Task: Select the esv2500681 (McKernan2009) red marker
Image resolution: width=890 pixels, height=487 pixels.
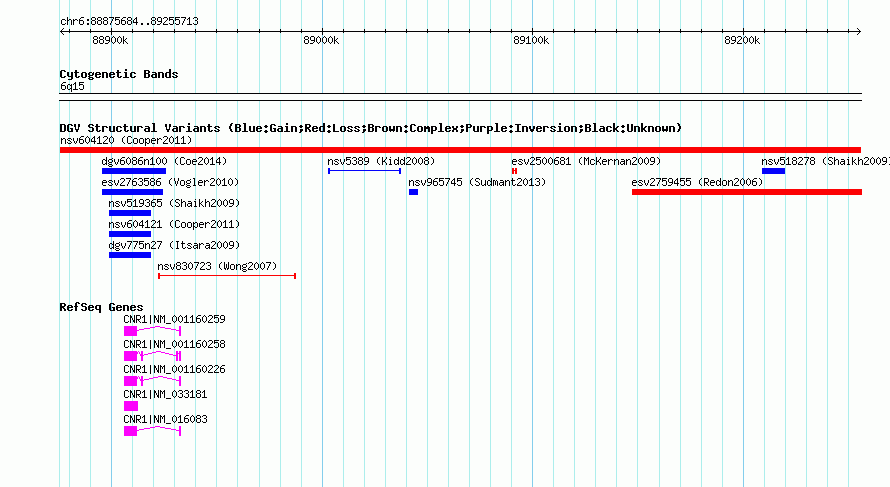Action: tap(514, 171)
